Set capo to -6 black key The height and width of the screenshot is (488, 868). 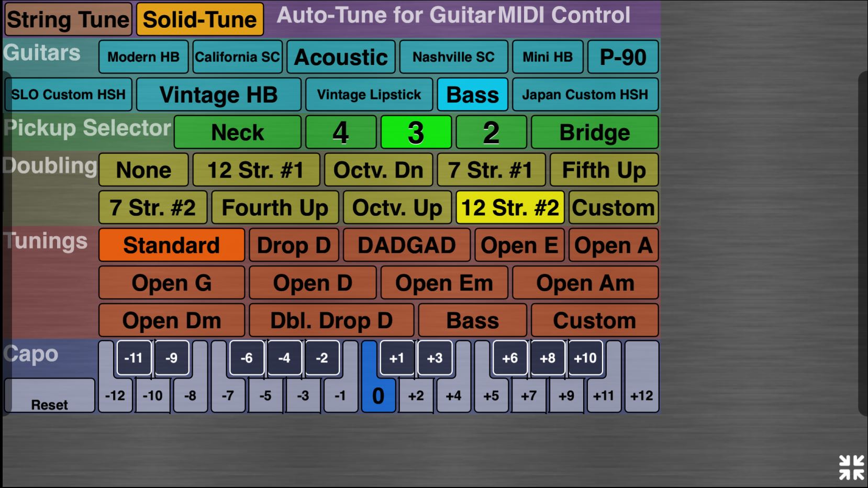247,358
